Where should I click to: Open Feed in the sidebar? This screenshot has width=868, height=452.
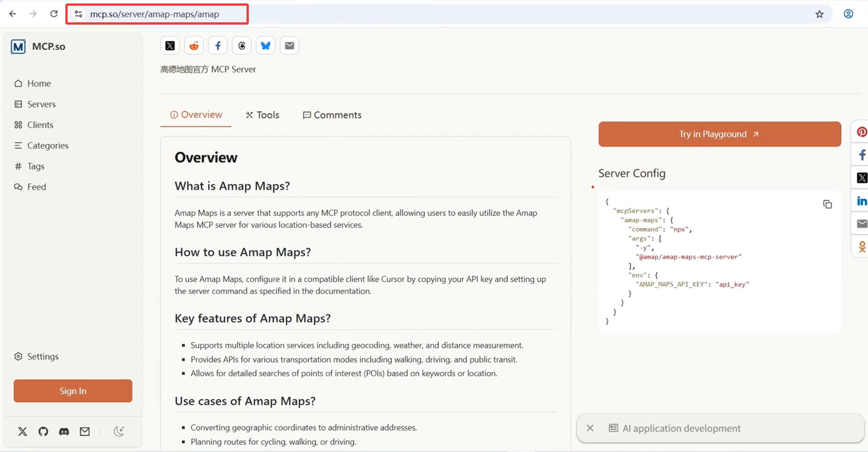point(30,187)
